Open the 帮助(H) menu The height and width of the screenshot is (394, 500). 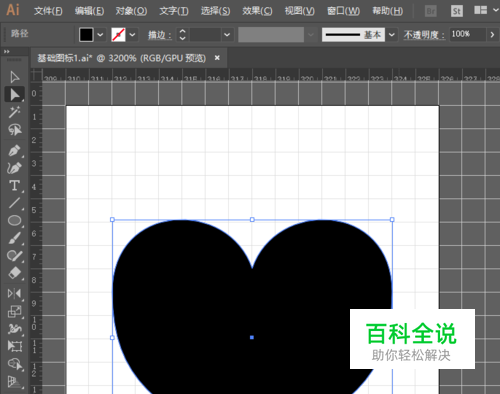(x=387, y=11)
